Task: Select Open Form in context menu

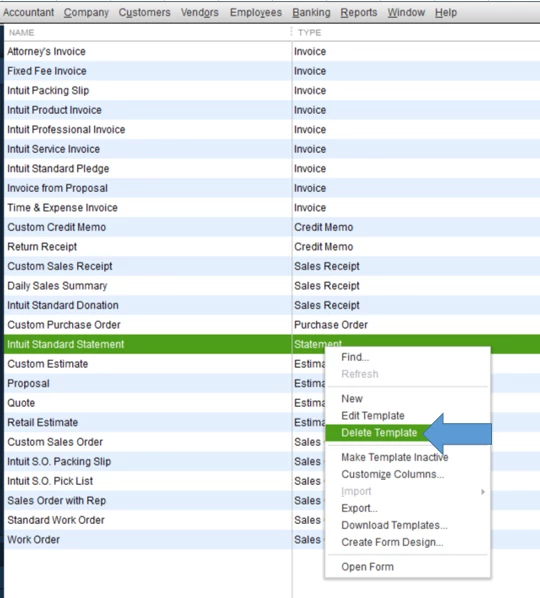Action: (367, 567)
